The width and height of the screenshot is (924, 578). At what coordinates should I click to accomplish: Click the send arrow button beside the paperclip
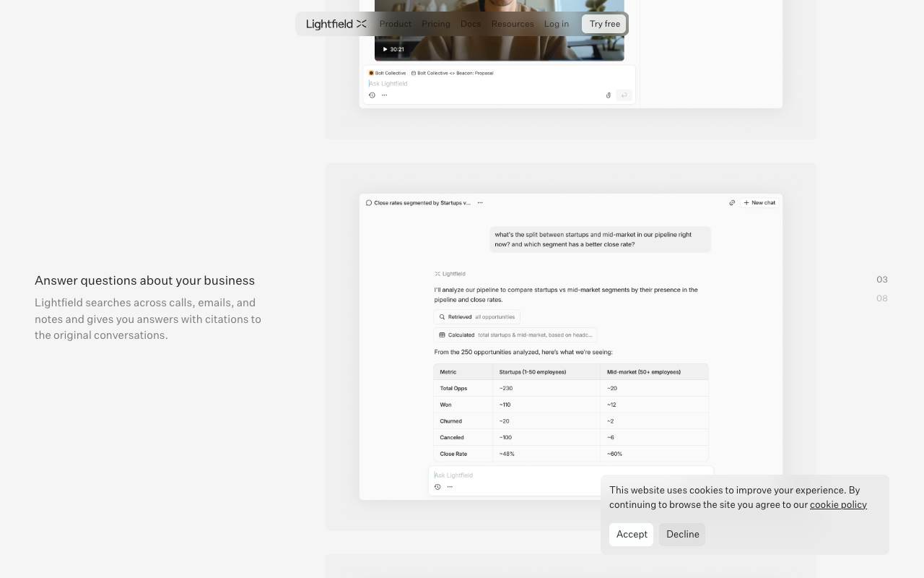coord(624,95)
